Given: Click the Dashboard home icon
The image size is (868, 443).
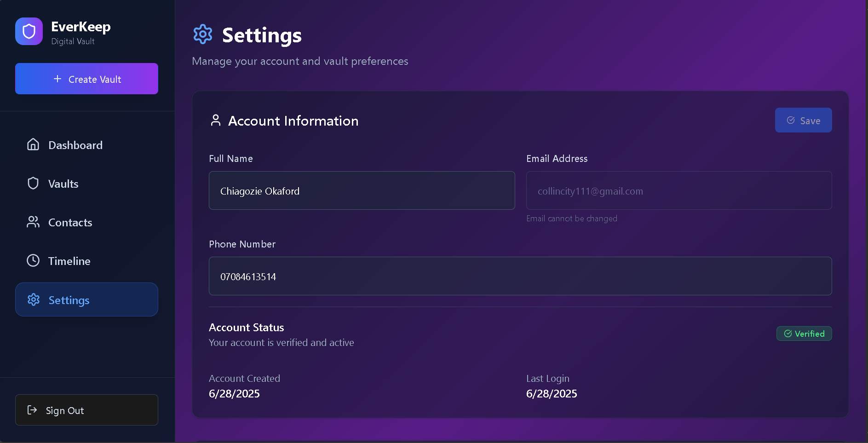Looking at the screenshot, I should pyautogui.click(x=33, y=144).
